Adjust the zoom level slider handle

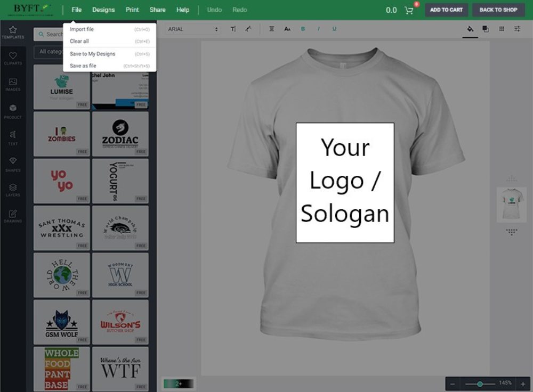click(480, 384)
